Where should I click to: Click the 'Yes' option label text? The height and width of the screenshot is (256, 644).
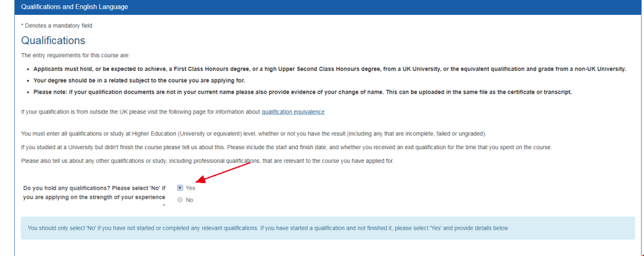click(190, 187)
